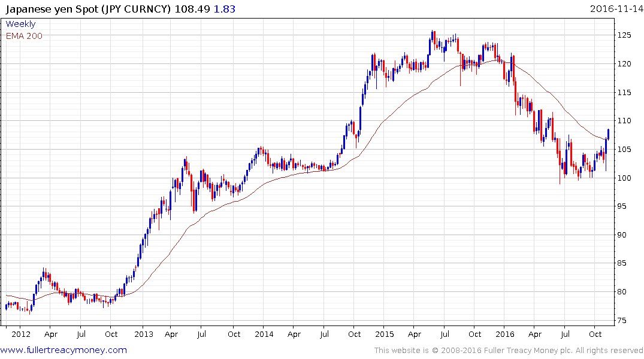Viewport: 644px width, 359px height.
Task: Open the www.fullertreacymoney.com link
Action: [64, 350]
